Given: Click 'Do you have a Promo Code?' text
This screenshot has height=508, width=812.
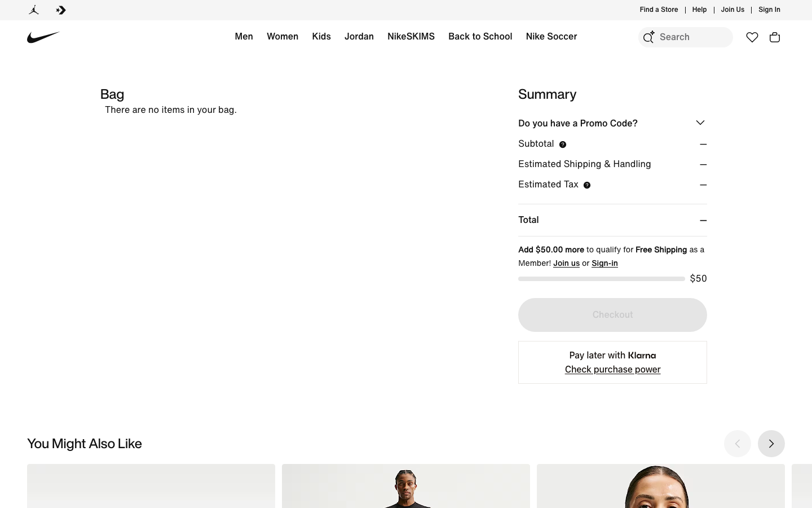Looking at the screenshot, I should click(578, 123).
